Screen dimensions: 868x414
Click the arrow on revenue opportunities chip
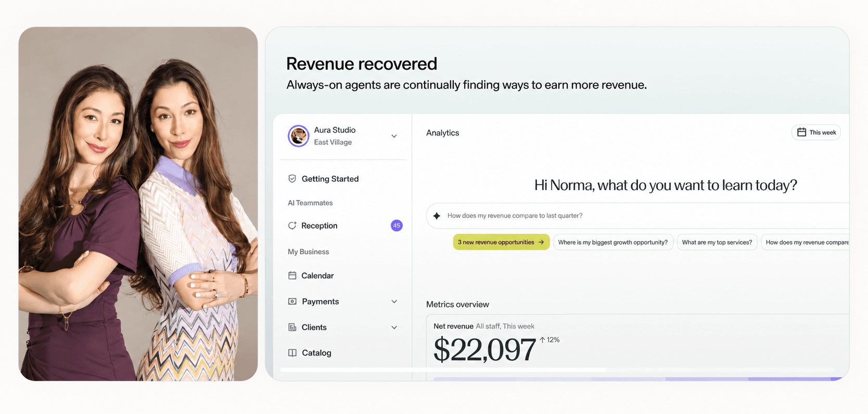tap(541, 242)
